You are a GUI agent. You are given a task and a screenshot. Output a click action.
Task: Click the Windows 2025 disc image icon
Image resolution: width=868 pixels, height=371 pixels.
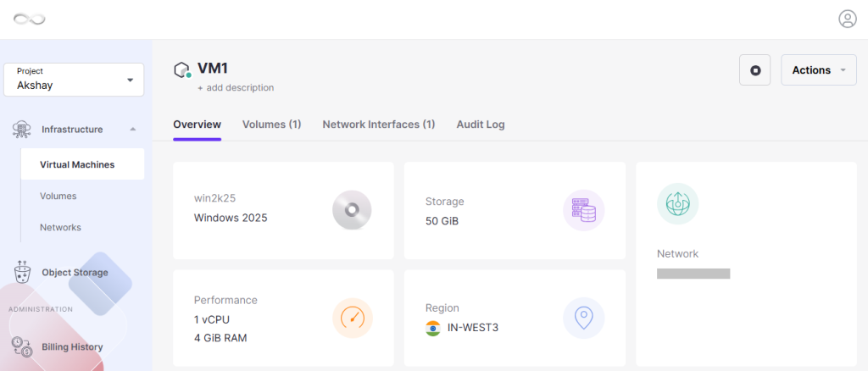352,210
